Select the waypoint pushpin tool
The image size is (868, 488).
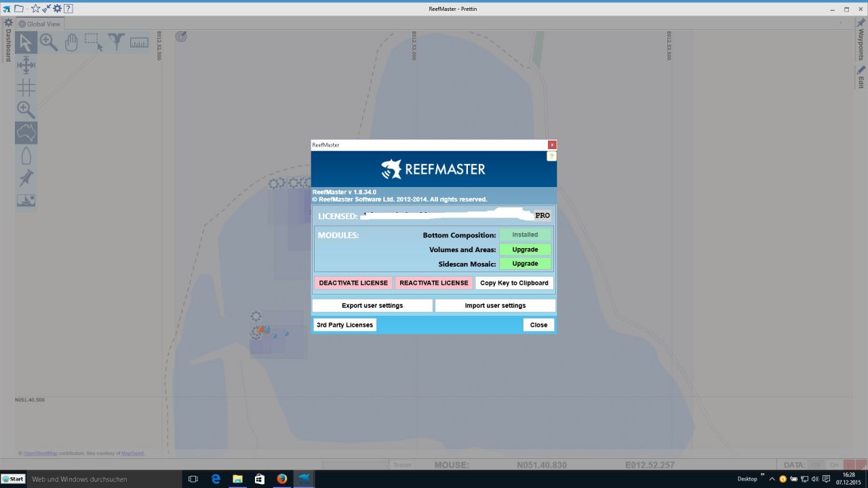click(x=26, y=178)
